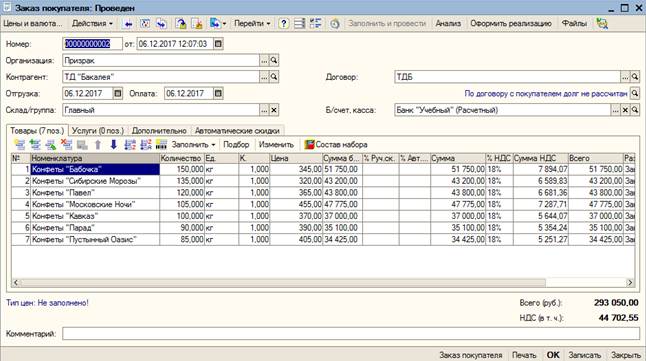
Task: Sort rows descending Z-A icon
Action: pyautogui.click(x=145, y=145)
